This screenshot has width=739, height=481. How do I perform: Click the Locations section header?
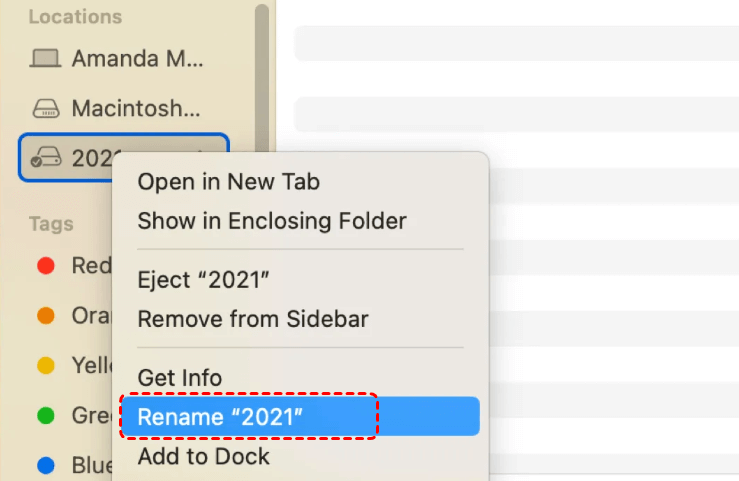click(75, 17)
